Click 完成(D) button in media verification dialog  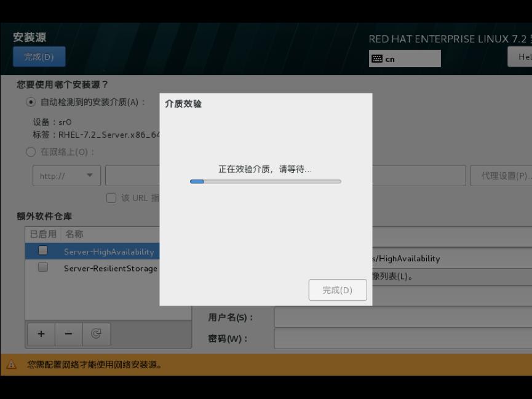pos(338,290)
